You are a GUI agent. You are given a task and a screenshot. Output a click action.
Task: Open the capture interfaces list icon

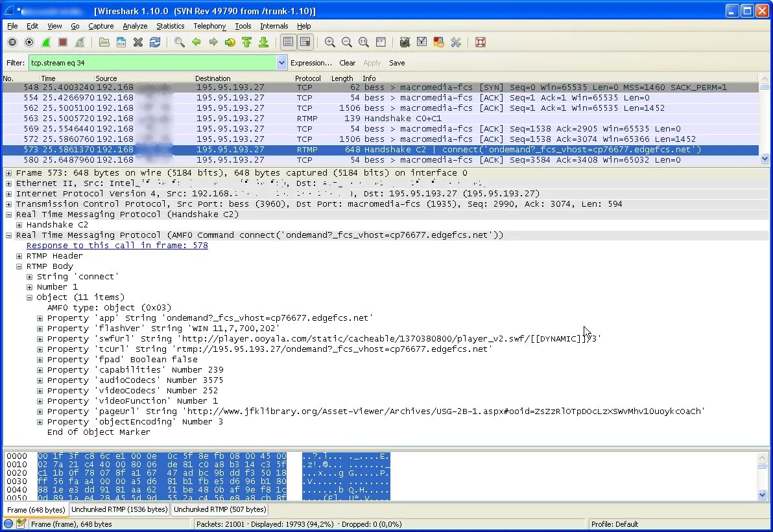[x=12, y=42]
